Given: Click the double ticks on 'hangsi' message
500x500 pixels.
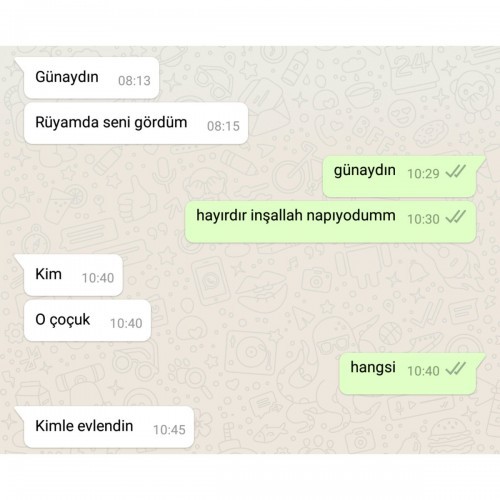Looking at the screenshot, I should click(455, 369).
